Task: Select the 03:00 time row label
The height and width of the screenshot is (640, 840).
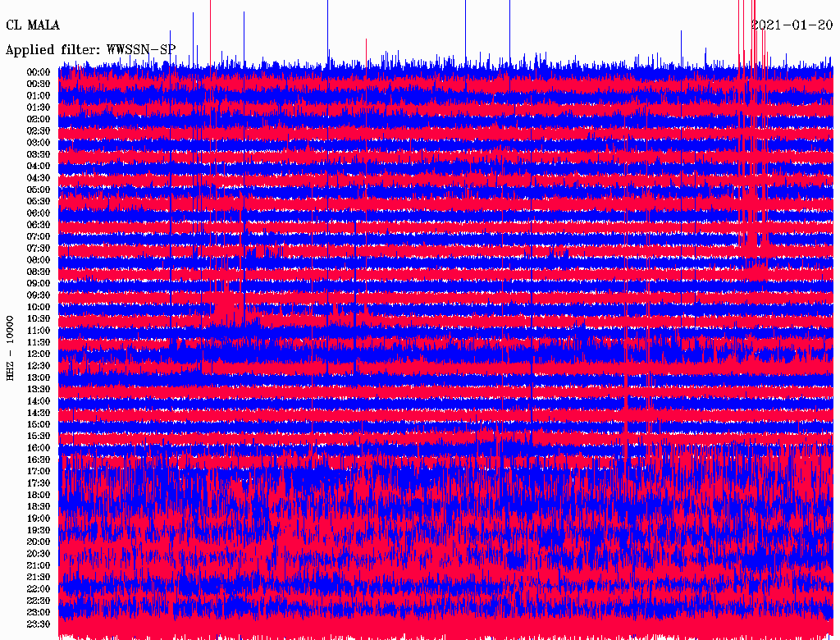Action: [39, 143]
